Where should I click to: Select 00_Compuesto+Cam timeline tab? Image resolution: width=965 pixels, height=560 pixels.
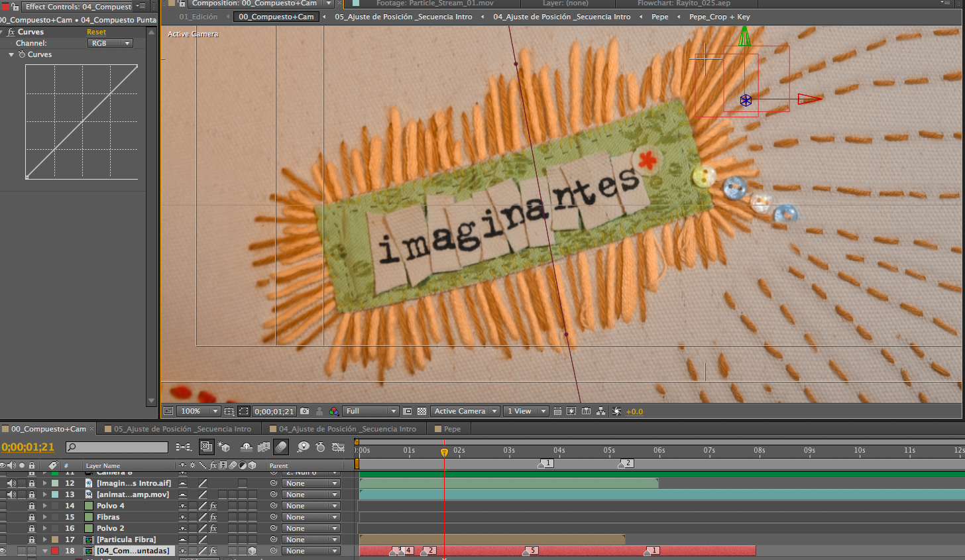pos(48,429)
